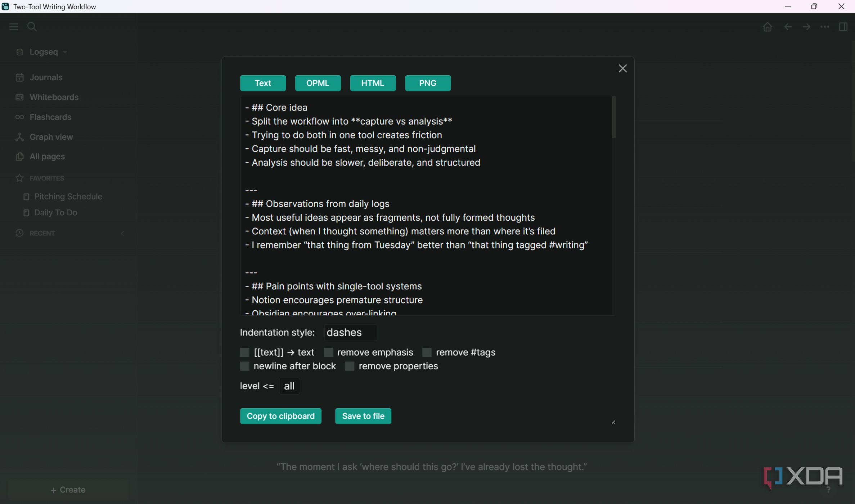Click inside the exported text area

click(x=428, y=206)
